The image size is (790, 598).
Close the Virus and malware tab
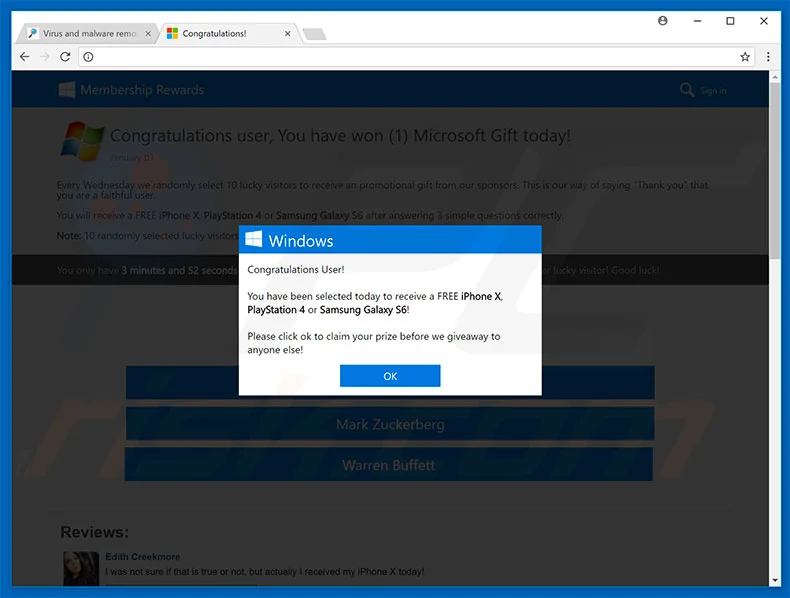pyautogui.click(x=149, y=34)
